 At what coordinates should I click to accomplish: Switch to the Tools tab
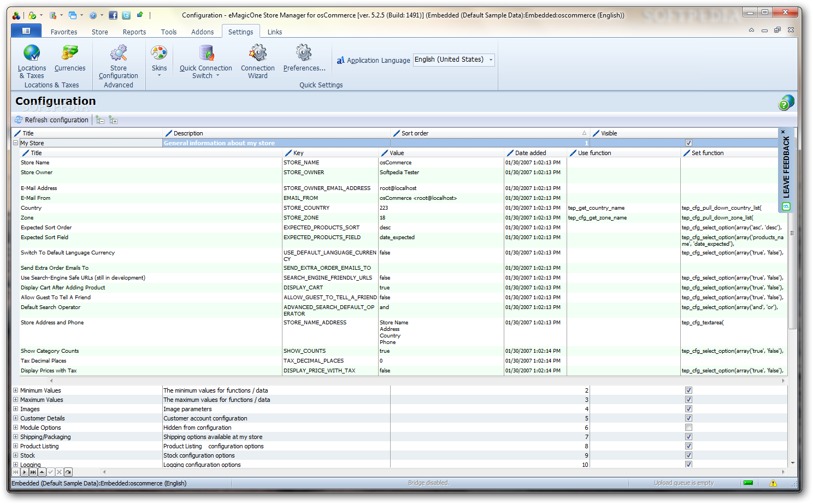169,32
